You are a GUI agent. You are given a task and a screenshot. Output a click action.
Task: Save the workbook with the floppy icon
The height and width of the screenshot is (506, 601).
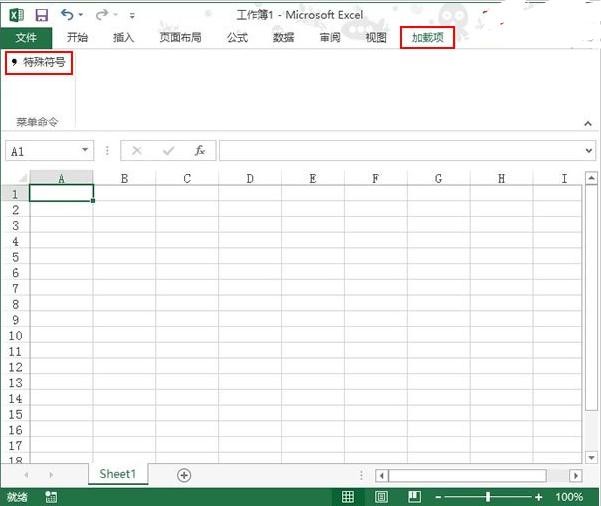42,15
